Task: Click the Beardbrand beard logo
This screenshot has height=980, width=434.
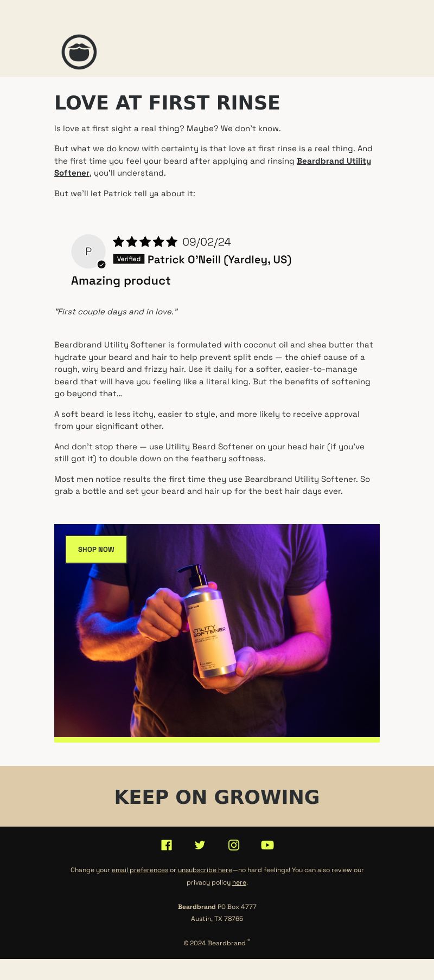Action: click(x=79, y=52)
